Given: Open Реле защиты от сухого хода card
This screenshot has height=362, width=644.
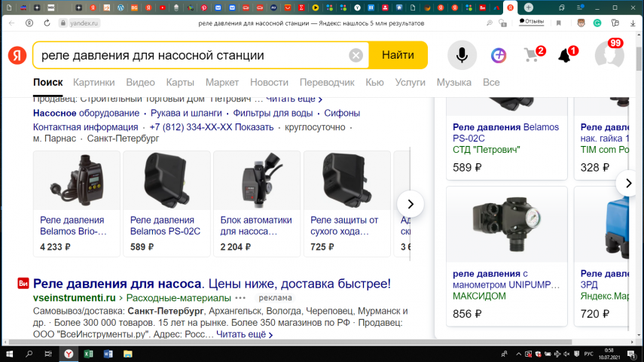Looking at the screenshot, I should (x=347, y=203).
